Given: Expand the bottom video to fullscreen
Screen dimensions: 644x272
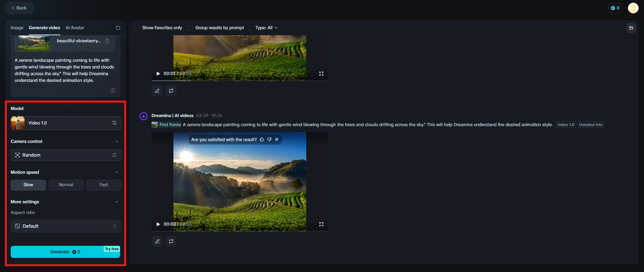Looking at the screenshot, I should 321,224.
